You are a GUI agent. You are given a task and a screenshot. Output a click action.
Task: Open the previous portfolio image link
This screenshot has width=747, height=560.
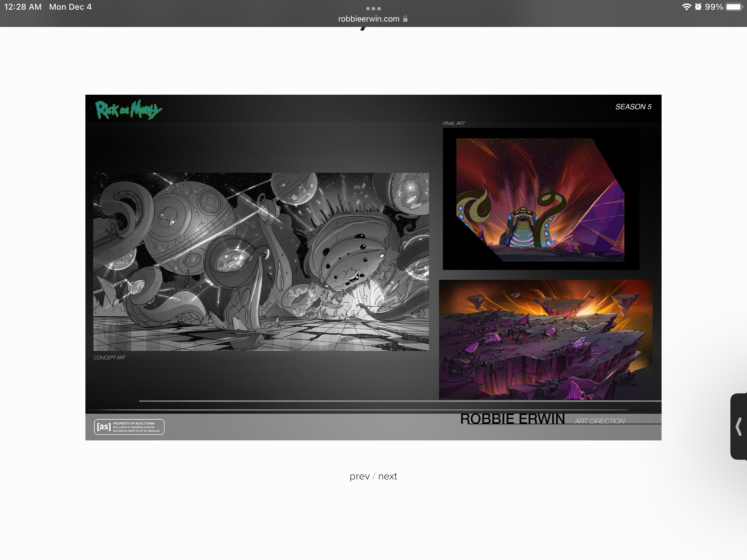click(x=359, y=476)
